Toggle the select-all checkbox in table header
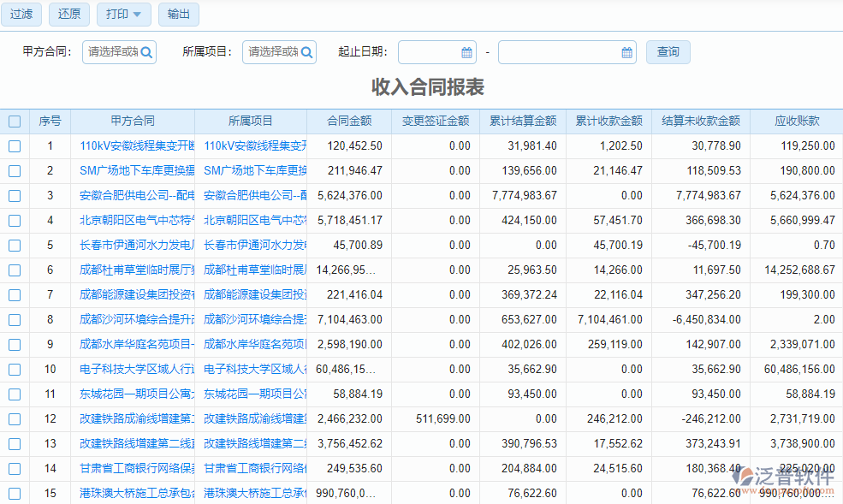The image size is (843, 504). [x=15, y=121]
